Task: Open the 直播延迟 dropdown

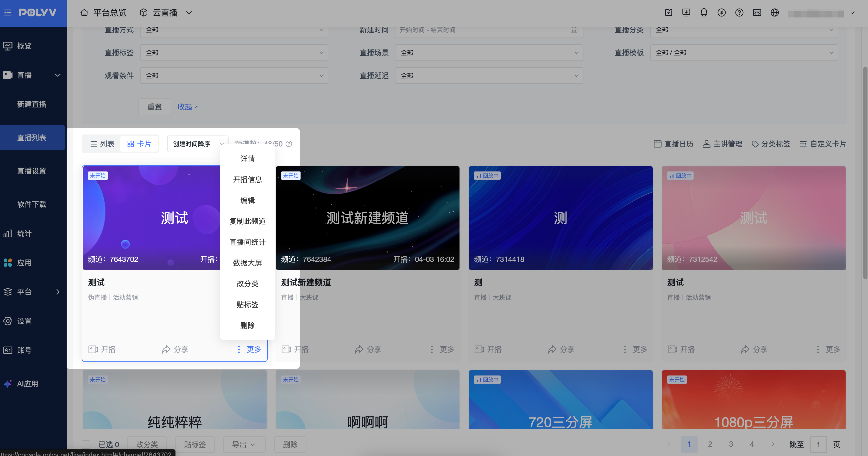Action: 489,76
